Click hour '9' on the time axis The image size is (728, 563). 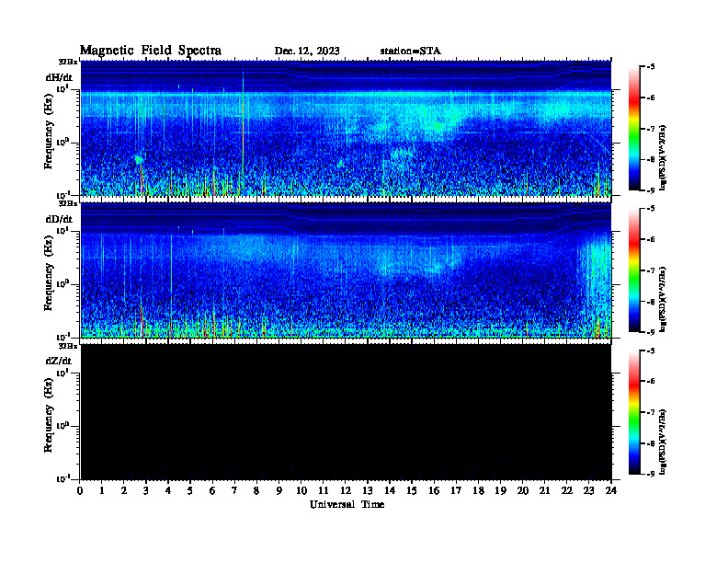[279, 490]
